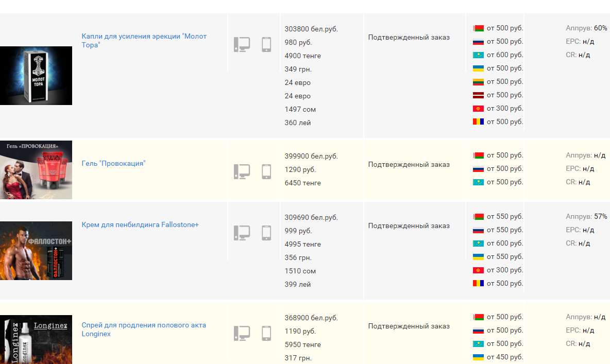The width and height of the screenshot is (610, 364).
Task: Click desktop icon for Fallostone+ offer
Action: [x=242, y=233]
